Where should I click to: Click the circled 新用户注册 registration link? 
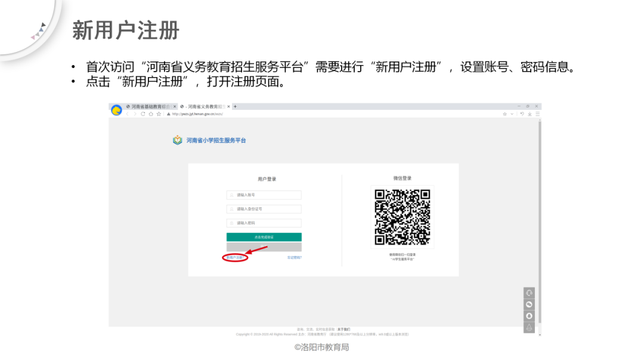[236, 257]
